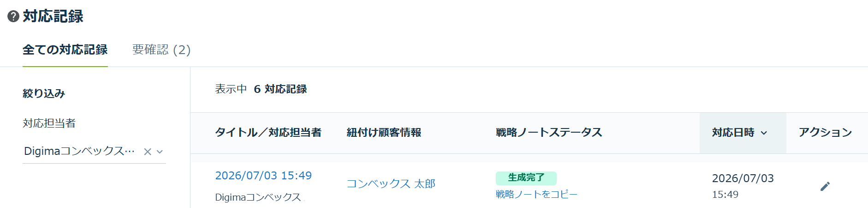Click the 表示中 6 対応記録 count text
The image size is (868, 208).
pos(261,89)
